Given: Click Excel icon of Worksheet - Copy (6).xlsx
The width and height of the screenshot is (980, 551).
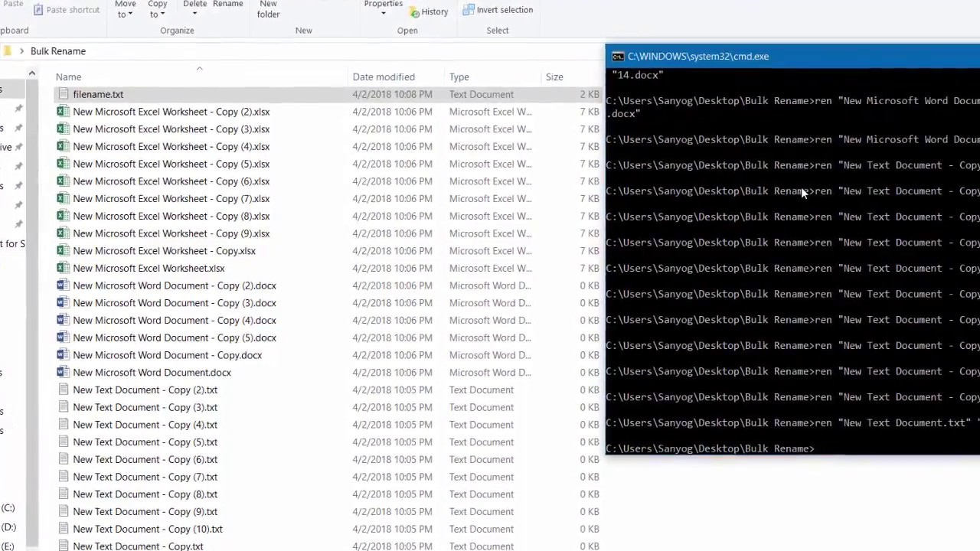Looking at the screenshot, I should tap(63, 181).
